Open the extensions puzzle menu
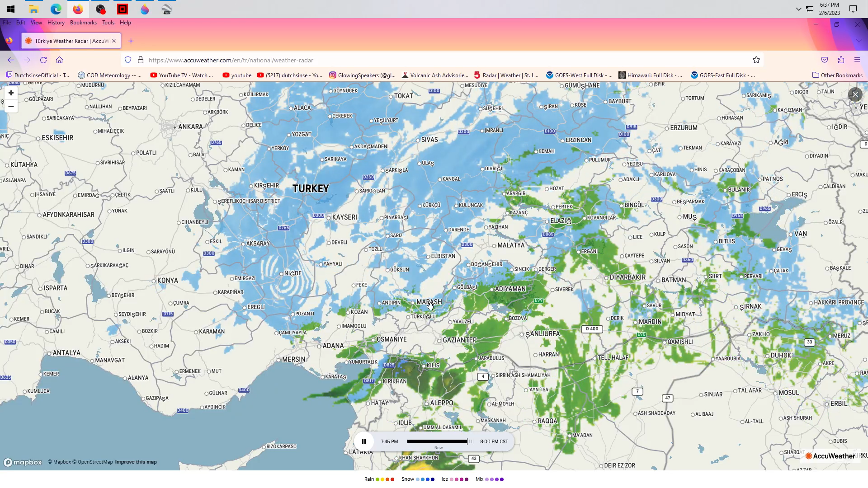 pyautogui.click(x=841, y=60)
